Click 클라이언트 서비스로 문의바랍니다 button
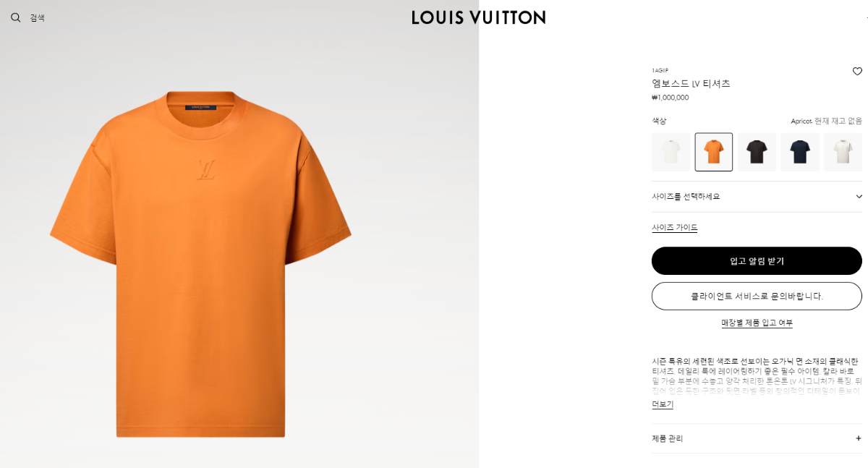Screen dimensions: 868x468 [x=757, y=296]
